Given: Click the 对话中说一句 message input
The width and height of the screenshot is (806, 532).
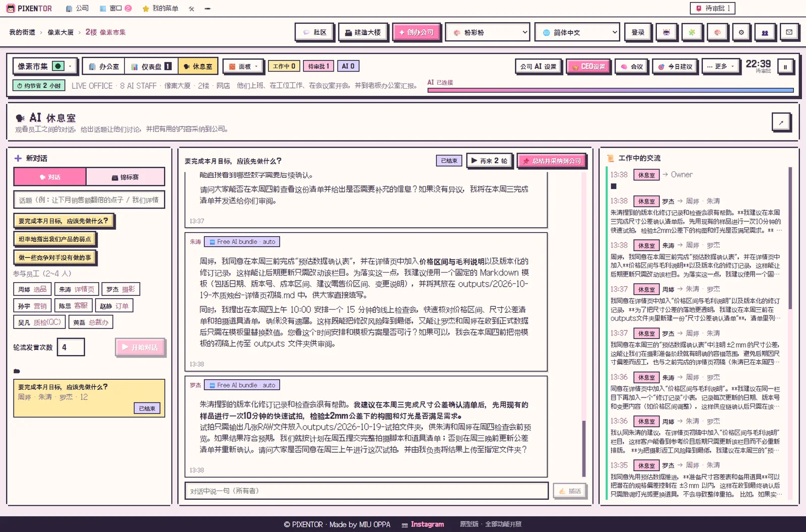Looking at the screenshot, I should [367, 491].
